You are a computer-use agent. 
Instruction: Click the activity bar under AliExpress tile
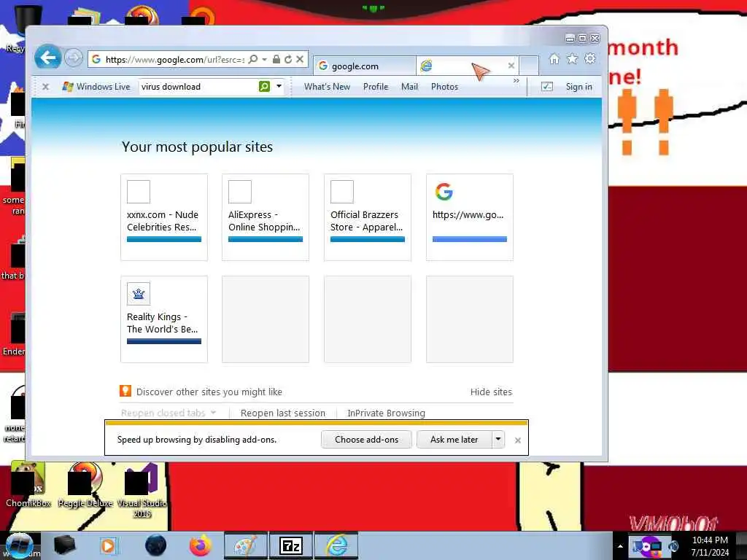tap(266, 239)
